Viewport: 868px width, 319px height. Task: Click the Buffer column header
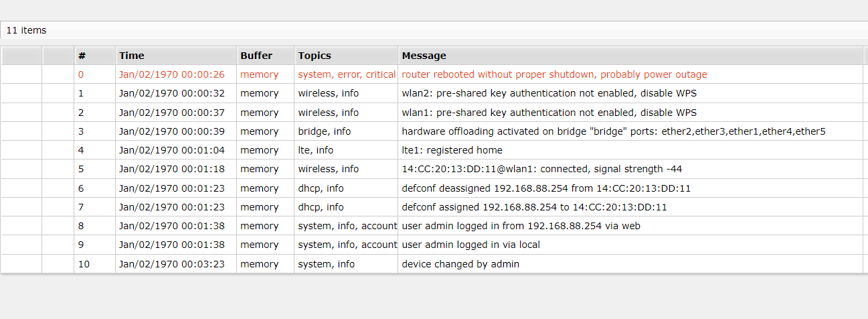pos(256,56)
